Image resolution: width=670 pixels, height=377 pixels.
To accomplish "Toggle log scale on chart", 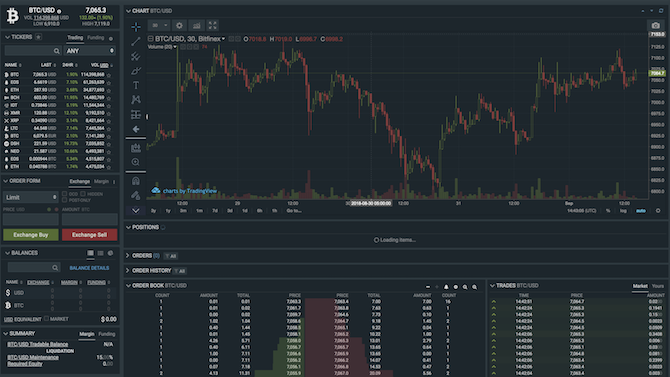I will (x=623, y=211).
